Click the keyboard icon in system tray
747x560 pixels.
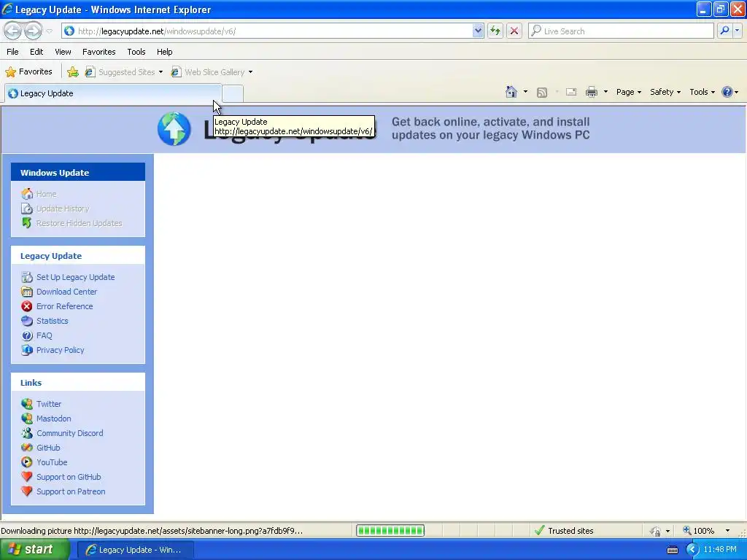coord(672,550)
